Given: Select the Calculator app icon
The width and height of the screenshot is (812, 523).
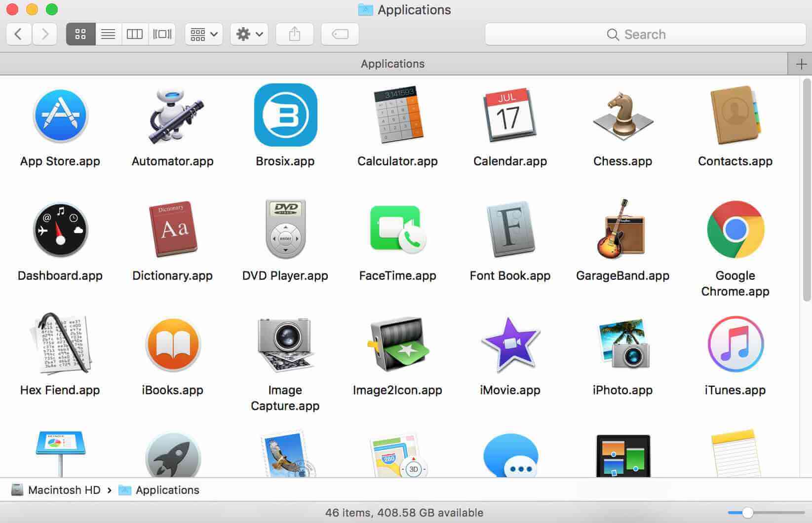Looking at the screenshot, I should pyautogui.click(x=398, y=115).
